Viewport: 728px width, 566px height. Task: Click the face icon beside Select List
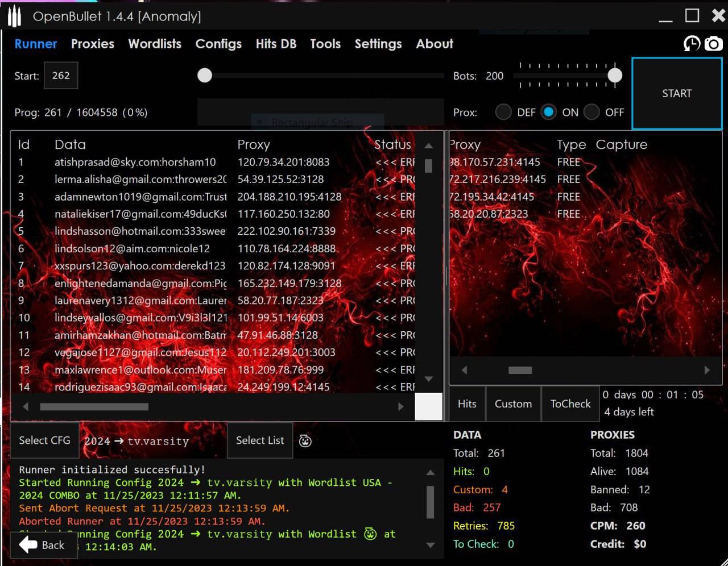(305, 441)
